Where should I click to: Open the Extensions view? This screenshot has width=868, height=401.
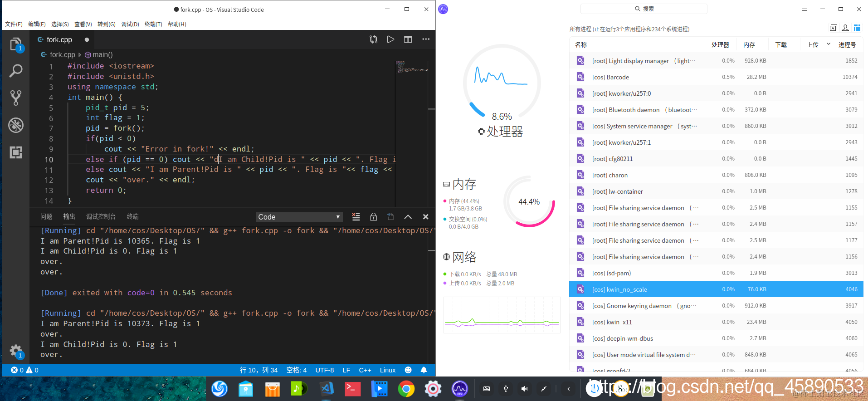click(16, 152)
